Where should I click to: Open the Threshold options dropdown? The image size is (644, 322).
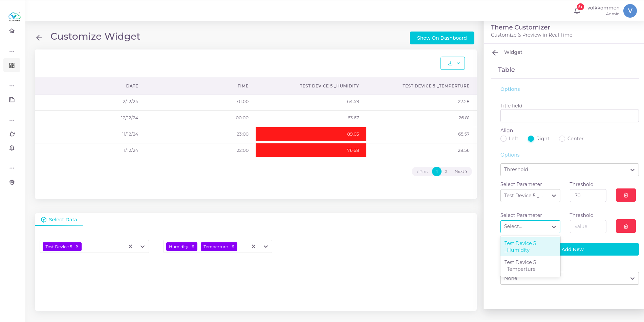click(x=569, y=170)
